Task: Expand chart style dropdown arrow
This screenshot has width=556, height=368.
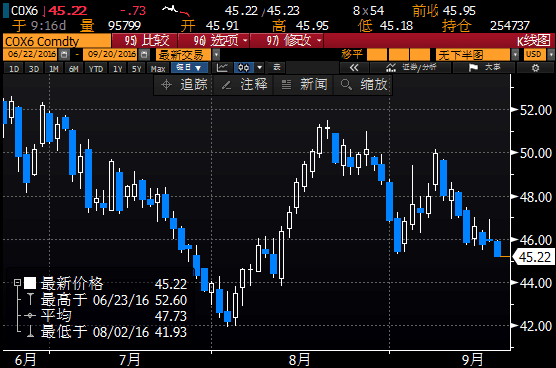Action: point(260,67)
